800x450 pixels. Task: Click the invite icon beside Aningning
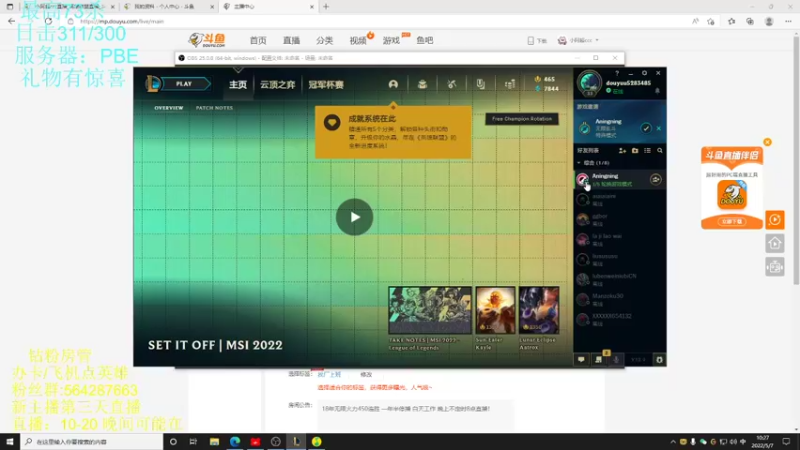click(656, 180)
